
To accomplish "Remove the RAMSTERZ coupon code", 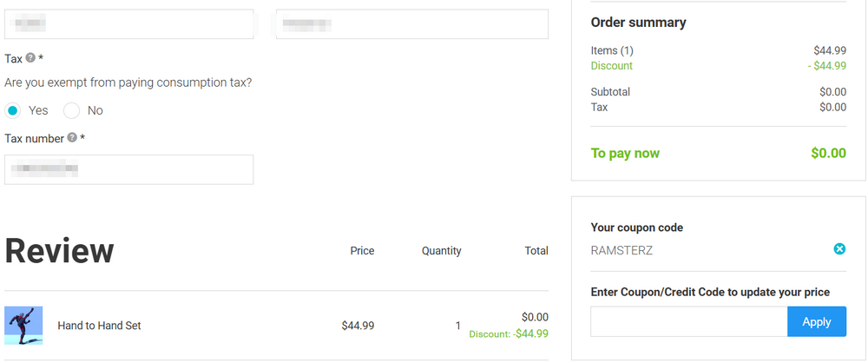I will (x=839, y=249).
